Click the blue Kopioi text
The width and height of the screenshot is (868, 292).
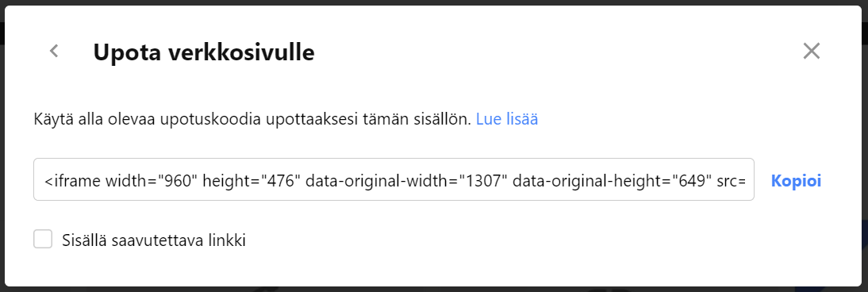point(796,181)
